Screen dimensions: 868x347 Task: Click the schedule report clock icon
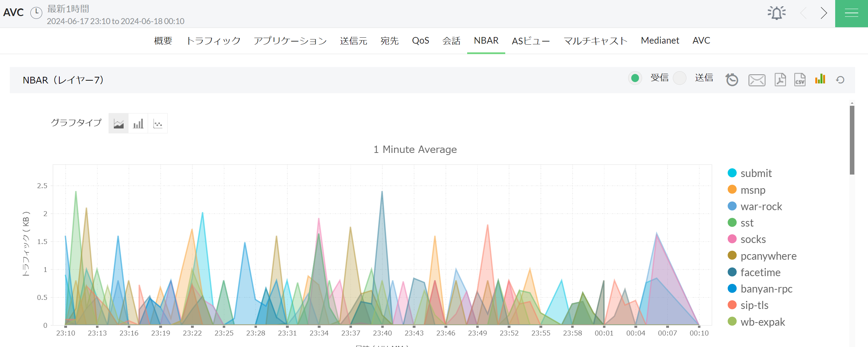pyautogui.click(x=732, y=80)
